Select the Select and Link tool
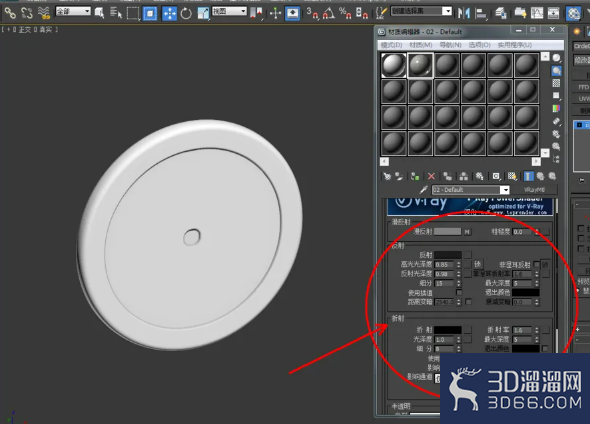Viewport: 590px width, 424px height. [10, 13]
